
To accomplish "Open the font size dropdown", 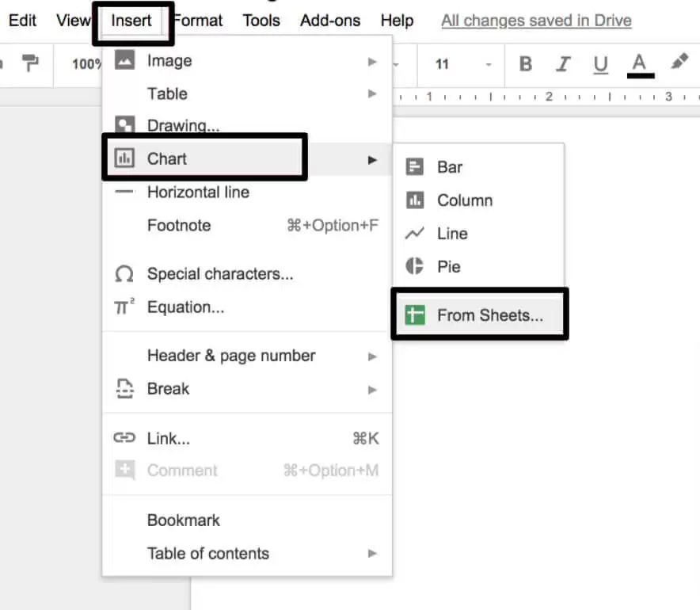I will tap(465, 64).
